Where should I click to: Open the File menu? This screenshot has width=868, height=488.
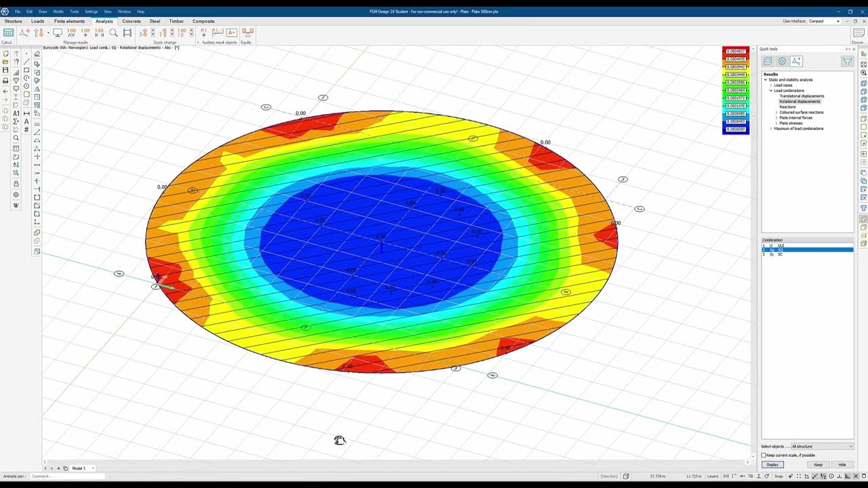18,12
